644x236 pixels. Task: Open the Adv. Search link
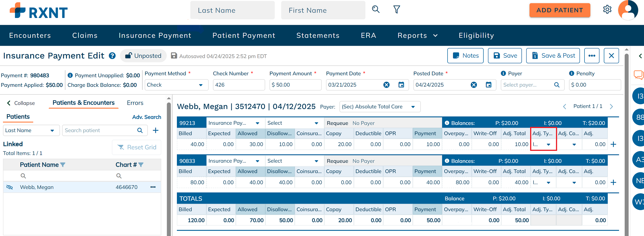coord(146,117)
